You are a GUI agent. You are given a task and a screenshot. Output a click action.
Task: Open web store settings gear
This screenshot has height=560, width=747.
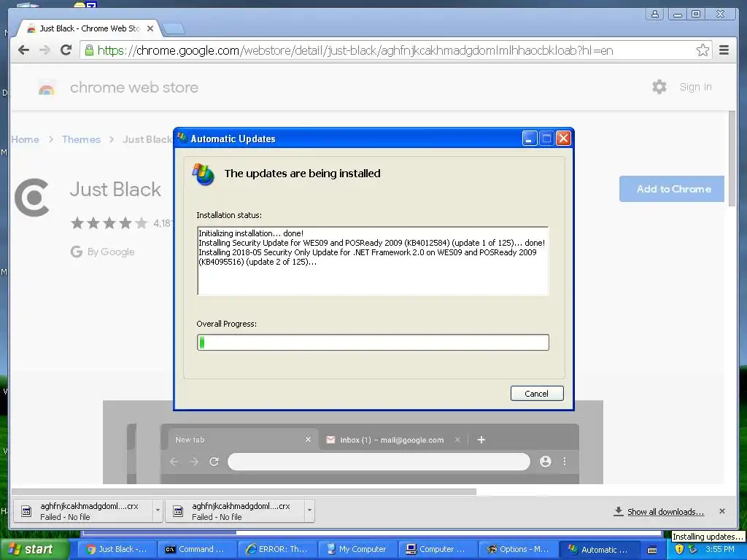(659, 87)
